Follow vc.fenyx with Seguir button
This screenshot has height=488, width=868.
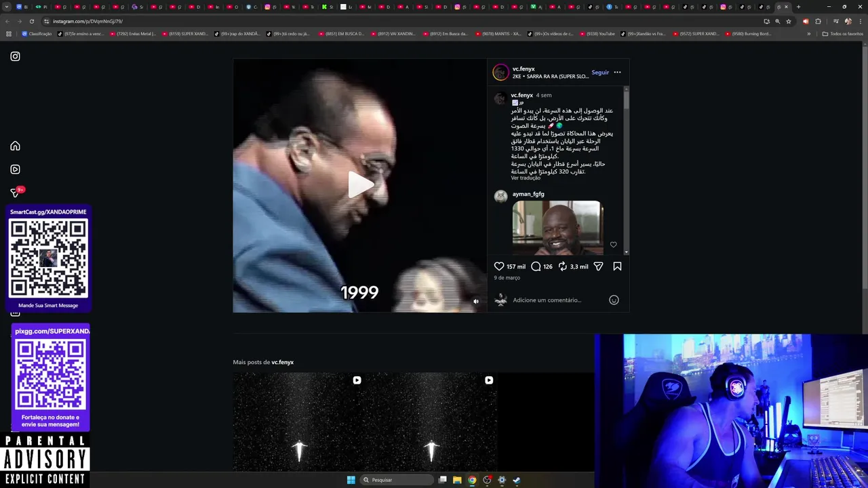tap(600, 73)
